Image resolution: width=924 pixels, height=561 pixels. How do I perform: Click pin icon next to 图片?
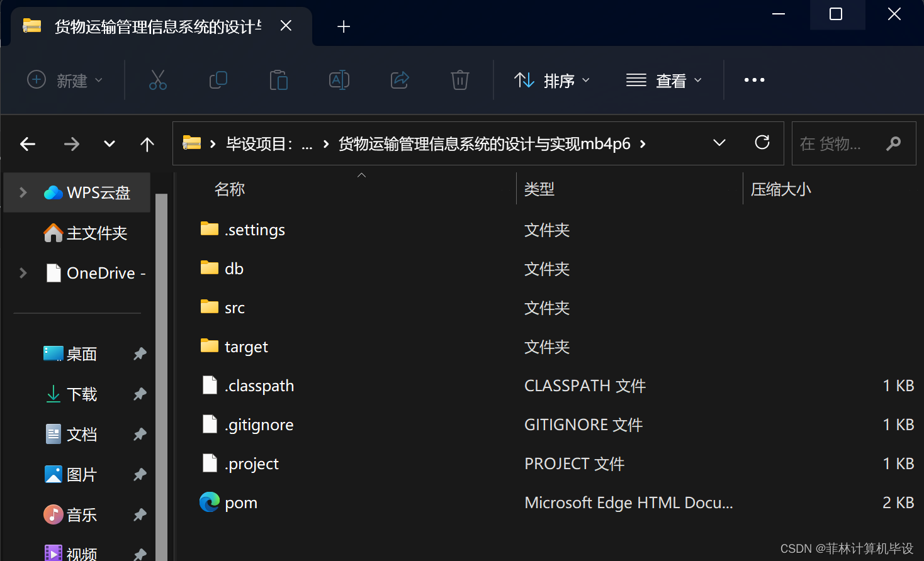point(140,475)
